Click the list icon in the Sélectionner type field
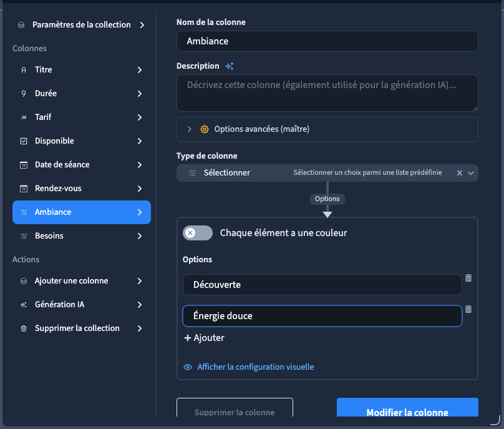 192,173
